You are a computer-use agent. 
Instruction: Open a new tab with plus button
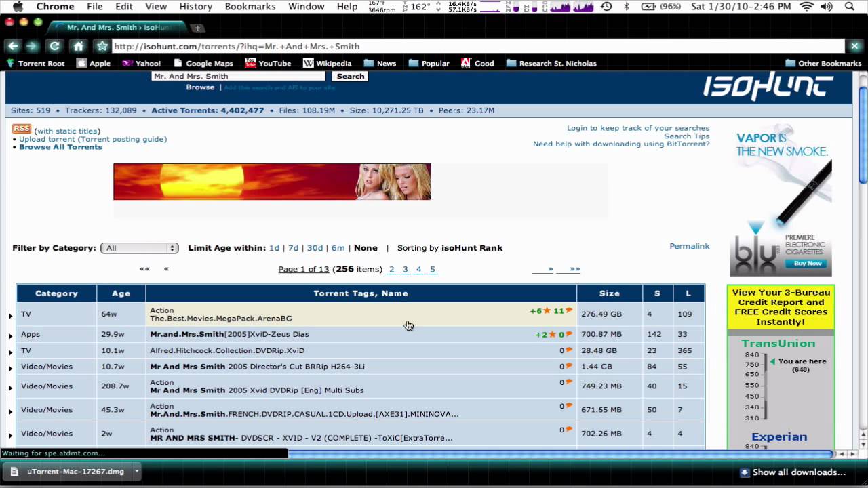(197, 28)
